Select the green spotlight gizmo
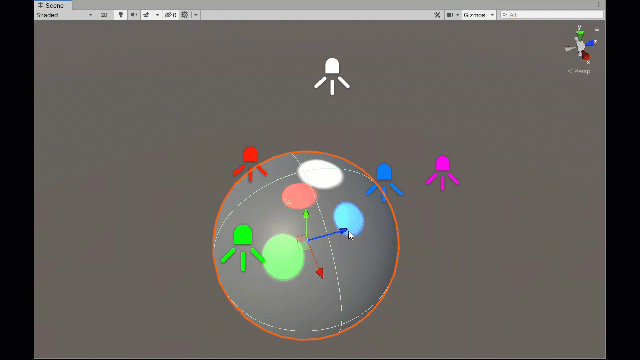 point(243,247)
